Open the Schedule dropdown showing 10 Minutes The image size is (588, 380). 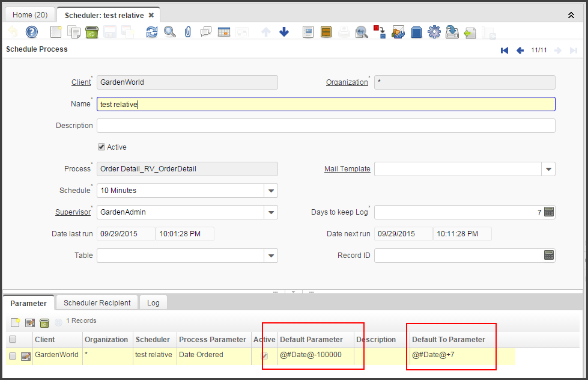click(271, 190)
